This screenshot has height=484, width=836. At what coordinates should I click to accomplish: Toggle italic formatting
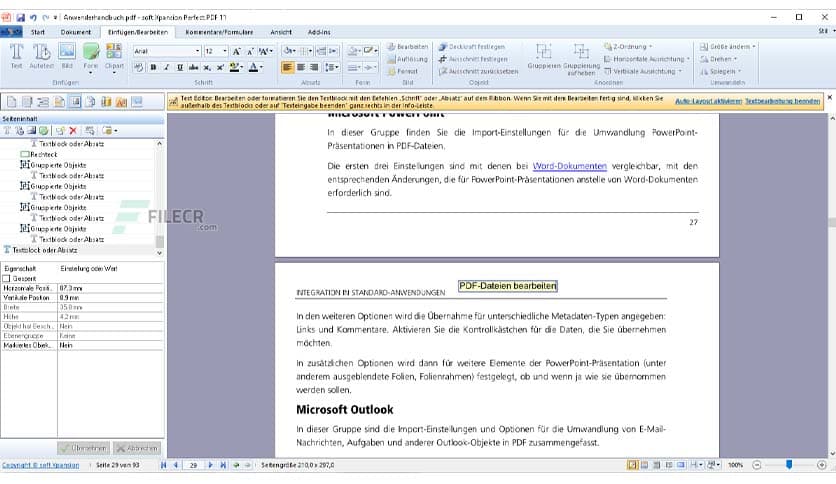coord(166,67)
